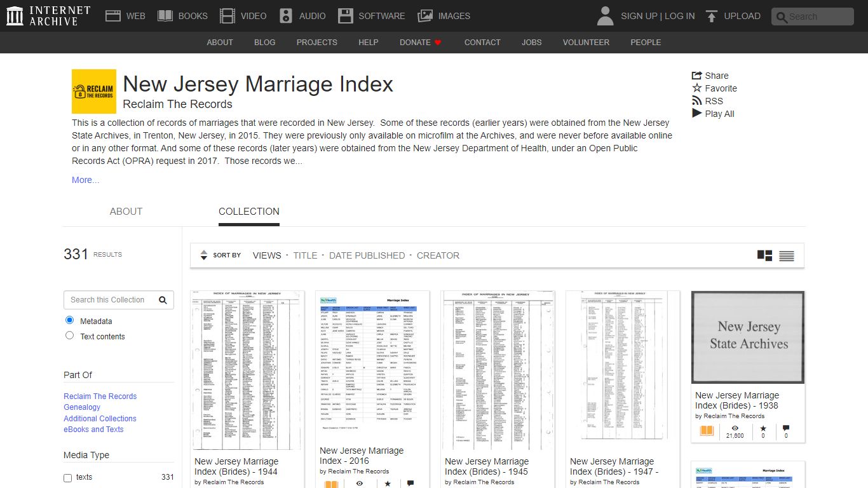
Task: Select the Metadata radio button
Action: click(x=70, y=320)
